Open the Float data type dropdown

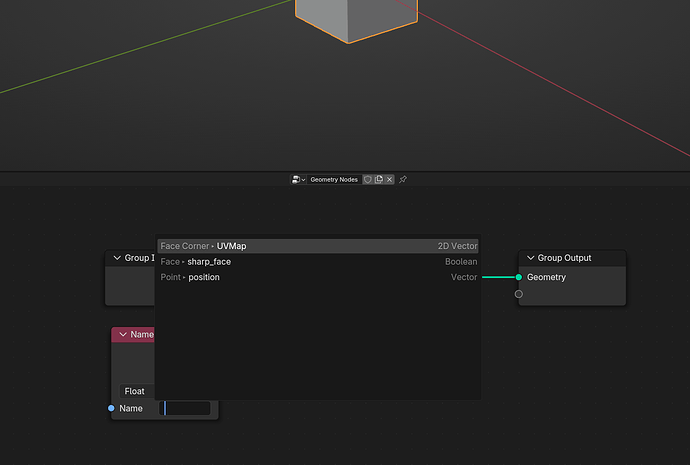click(137, 391)
